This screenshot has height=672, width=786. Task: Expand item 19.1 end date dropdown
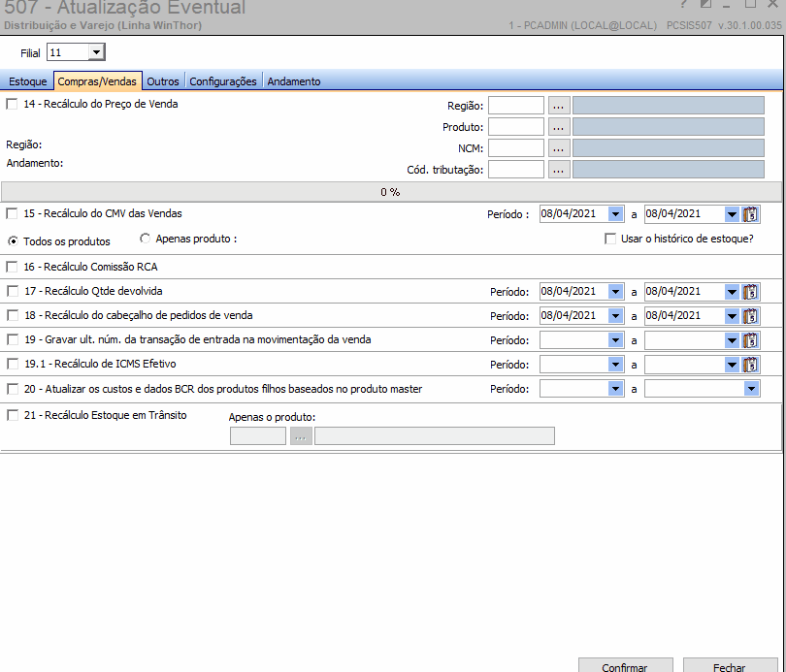(x=732, y=365)
